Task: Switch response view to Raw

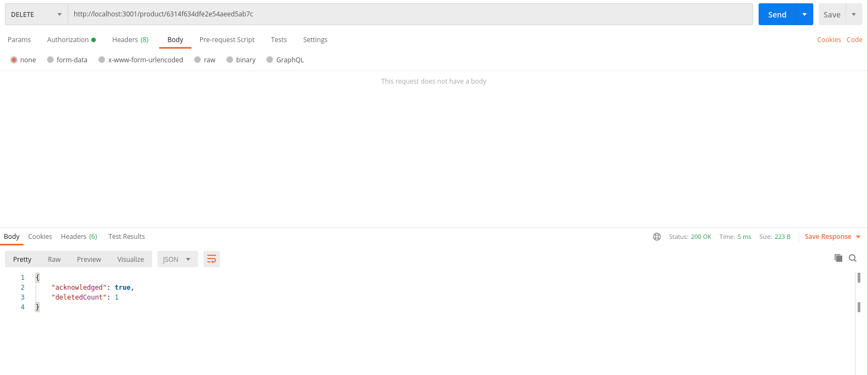Action: [54, 259]
